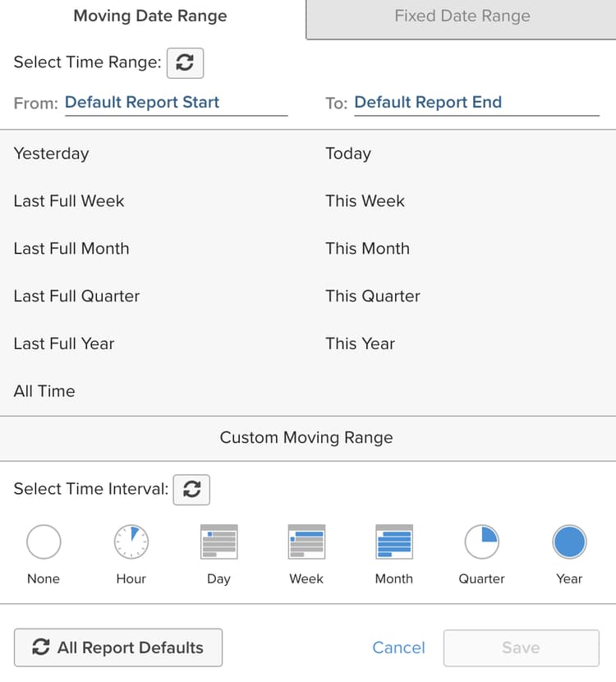Click the Select Time Interval reset icon
The image size is (616, 682).
pos(191,489)
